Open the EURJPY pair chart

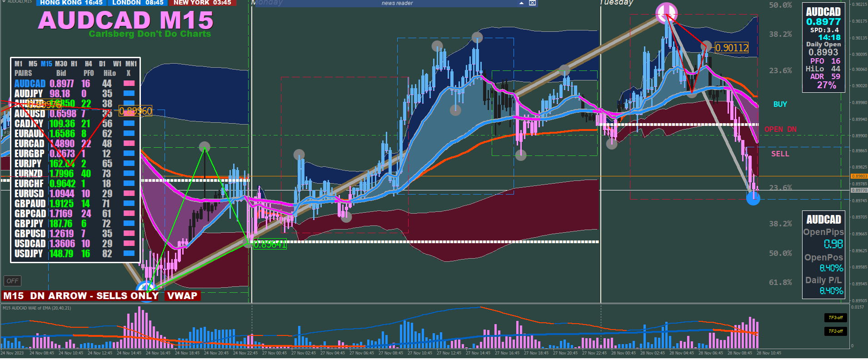point(28,164)
